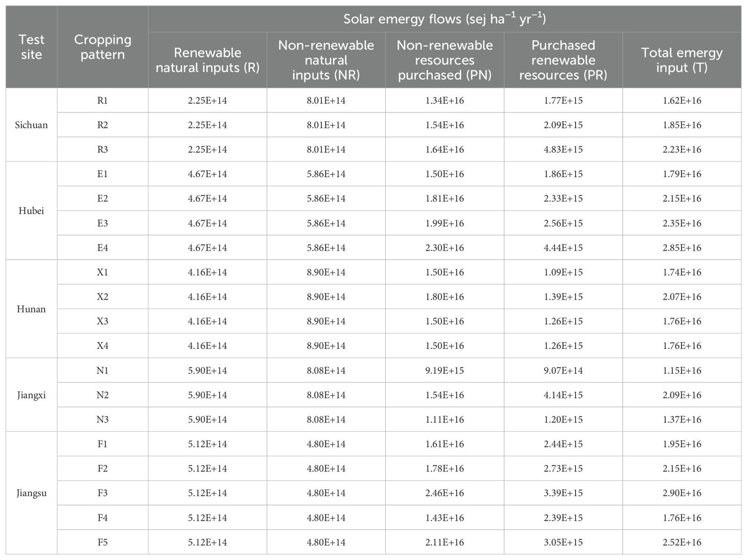Click cropping pattern X3
Viewport: 747px width, 560px height.
(x=102, y=321)
